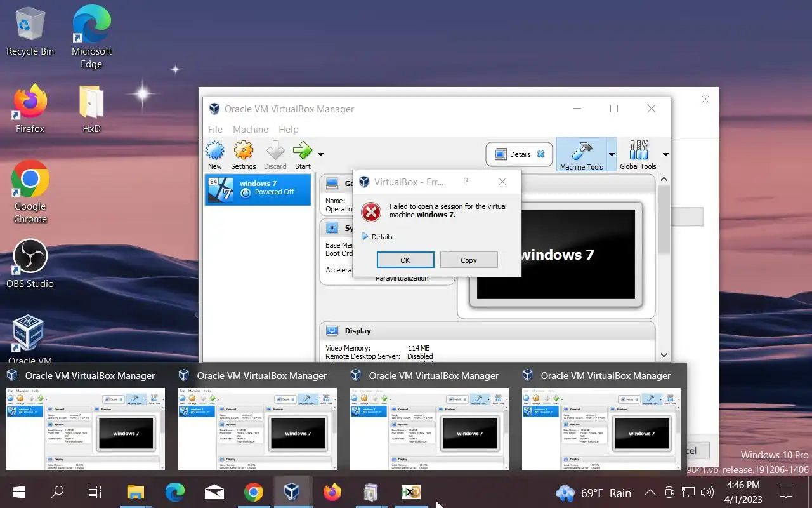The width and height of the screenshot is (812, 508).
Task: Click VirtualBox icon on taskbar
Action: tap(292, 492)
